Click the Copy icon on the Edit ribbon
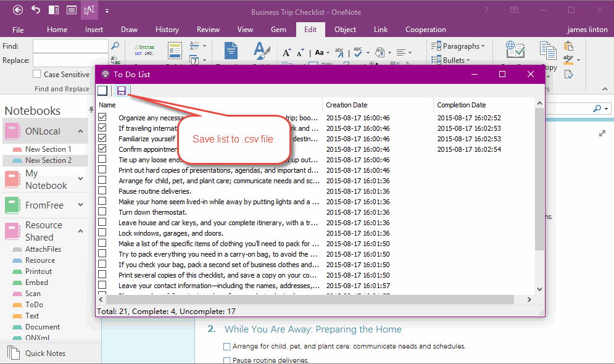This screenshot has width=614, height=364. point(548,51)
